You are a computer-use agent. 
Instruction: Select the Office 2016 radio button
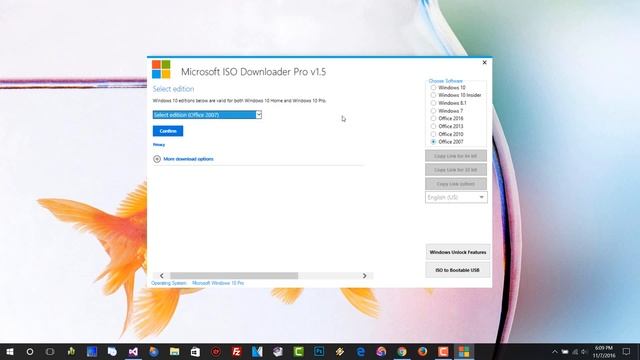coord(433,118)
